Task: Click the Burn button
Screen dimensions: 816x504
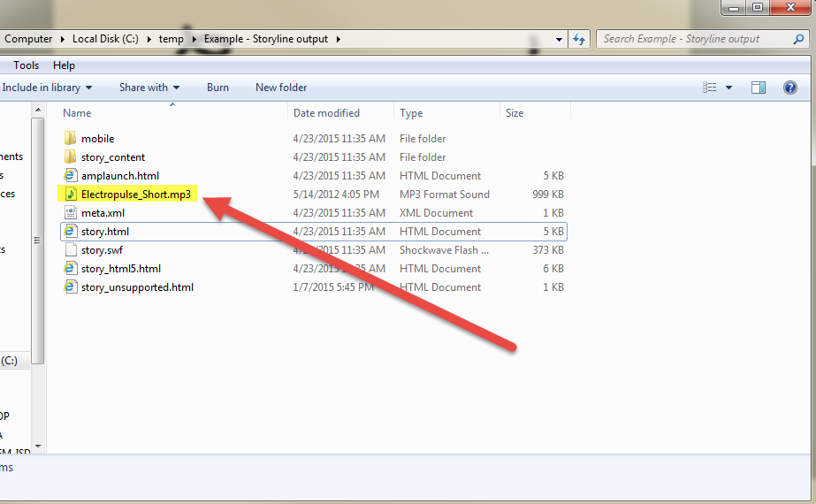Action: [217, 88]
